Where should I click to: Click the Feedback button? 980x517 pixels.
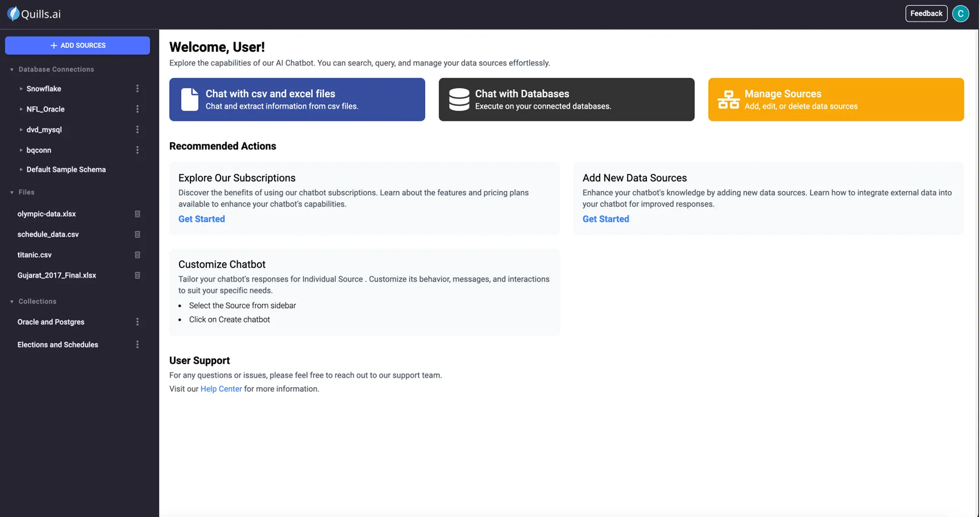(926, 13)
